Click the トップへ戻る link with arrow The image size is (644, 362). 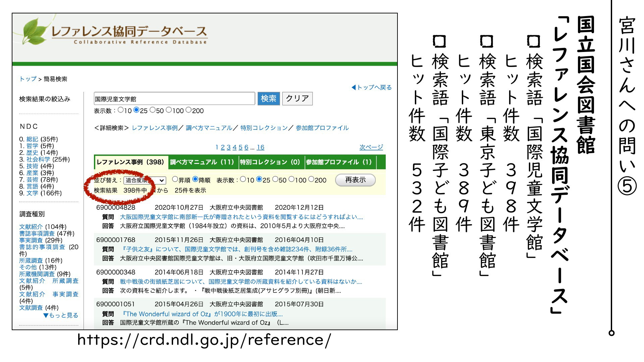point(371,87)
